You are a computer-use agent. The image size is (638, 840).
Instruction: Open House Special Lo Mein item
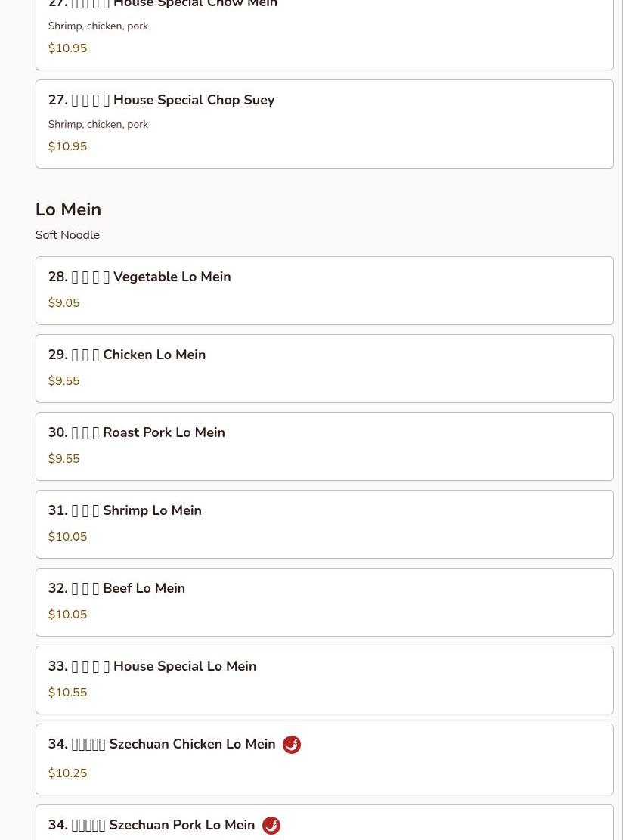tap(324, 680)
